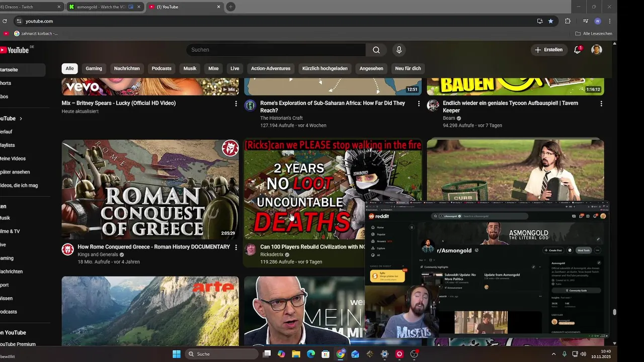Open options for Rome's Exploration of Sub-Saharan Africa
The height and width of the screenshot is (362, 644).
coord(419,104)
